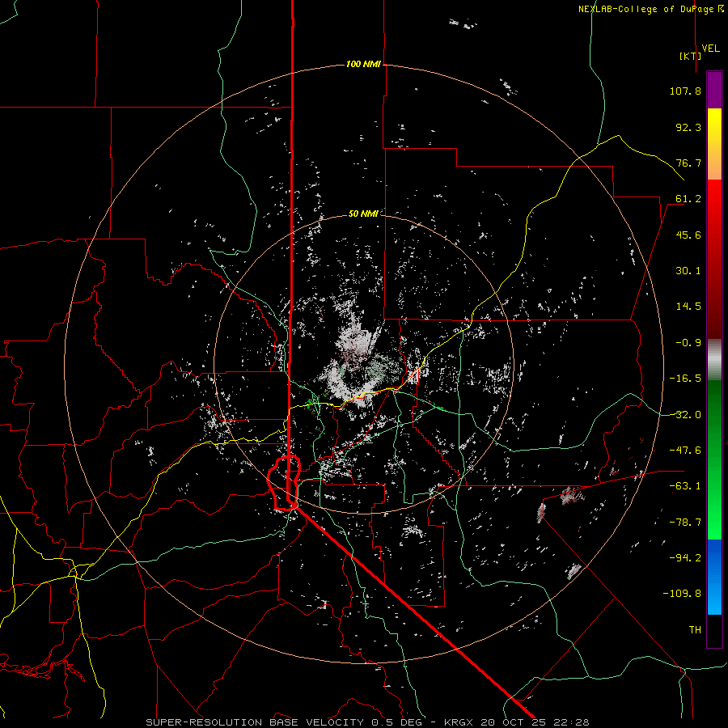Click the 30.1 legend value

coord(688,271)
